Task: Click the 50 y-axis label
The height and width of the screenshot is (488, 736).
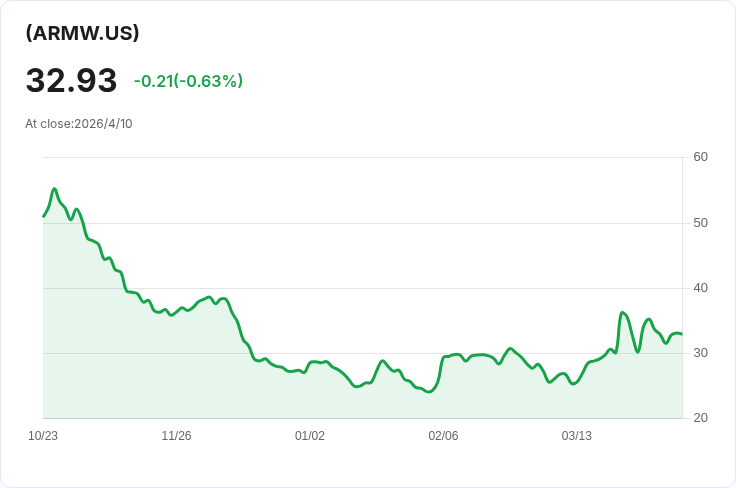Action: [x=700, y=222]
